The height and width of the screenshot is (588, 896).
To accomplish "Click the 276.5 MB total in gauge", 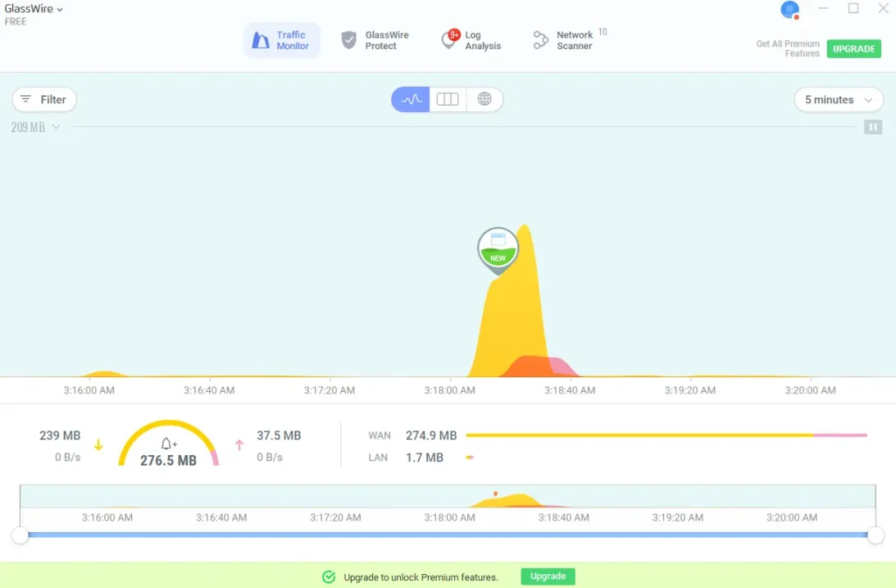I will (169, 460).
